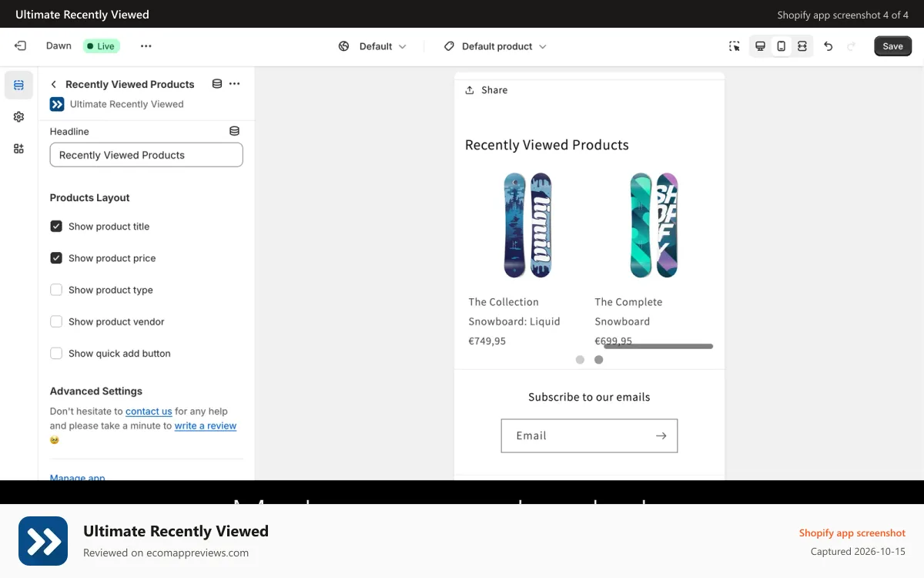The image size is (924, 578).
Task: Click 'The Collection Snowboard: Liquid' title
Action: pos(514,311)
